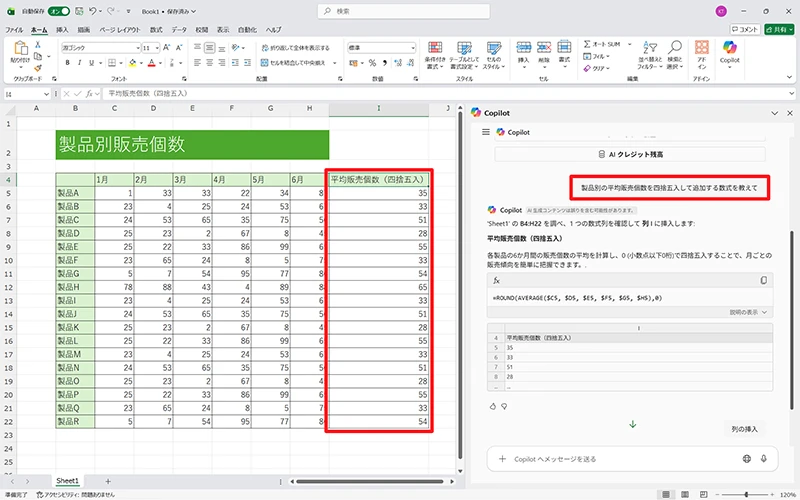The image size is (800, 500).
Task: Toggle wrap text (折り返して全体を表示する)
Action: [295, 47]
